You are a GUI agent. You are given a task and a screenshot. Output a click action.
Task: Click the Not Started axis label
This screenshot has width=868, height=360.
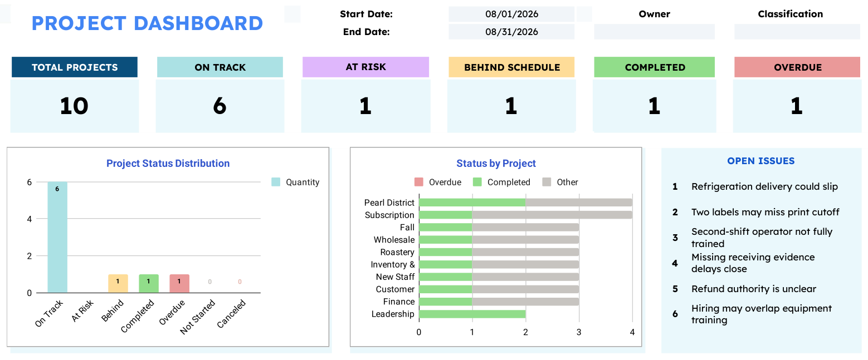199,317
